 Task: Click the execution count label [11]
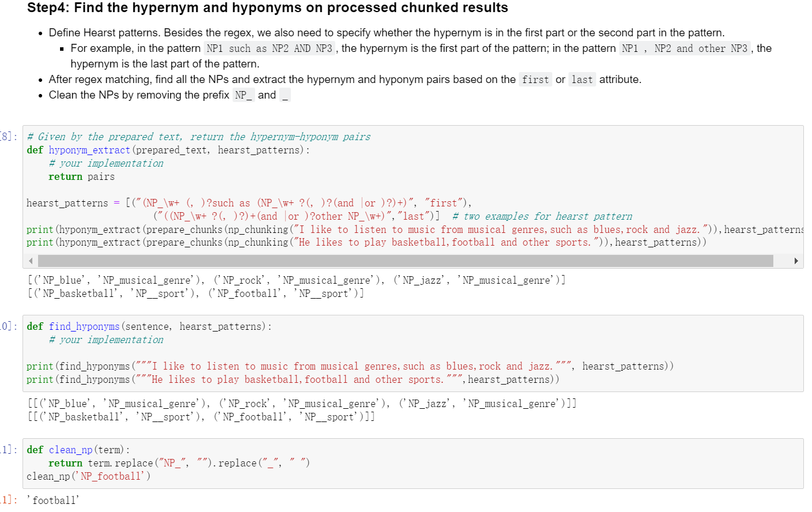click(6, 449)
